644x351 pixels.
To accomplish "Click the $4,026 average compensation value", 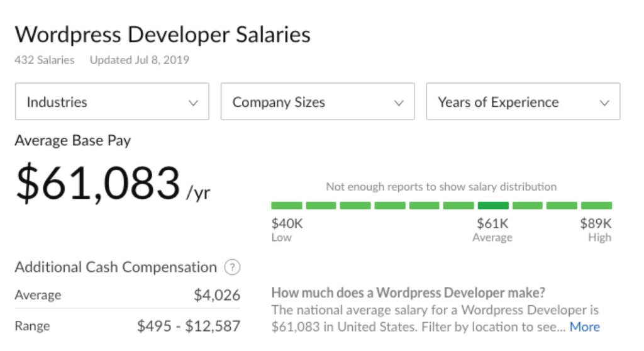I will pos(217,295).
